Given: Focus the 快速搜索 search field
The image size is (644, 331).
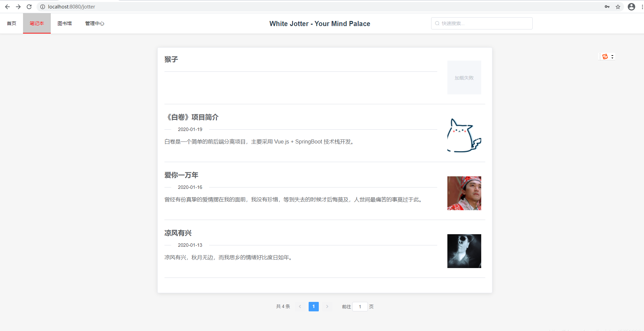Looking at the screenshot, I should tap(482, 23).
